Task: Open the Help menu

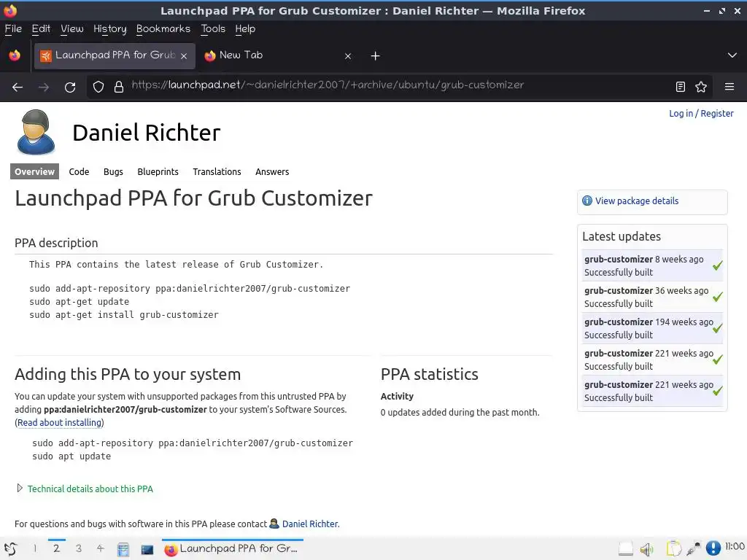Action: pyautogui.click(x=245, y=29)
